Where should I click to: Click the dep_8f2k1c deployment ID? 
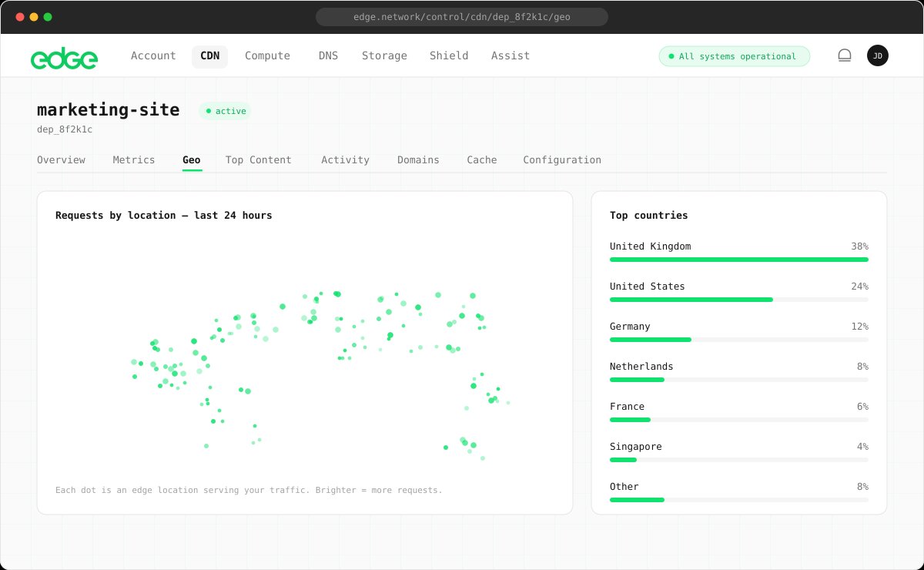pos(65,129)
